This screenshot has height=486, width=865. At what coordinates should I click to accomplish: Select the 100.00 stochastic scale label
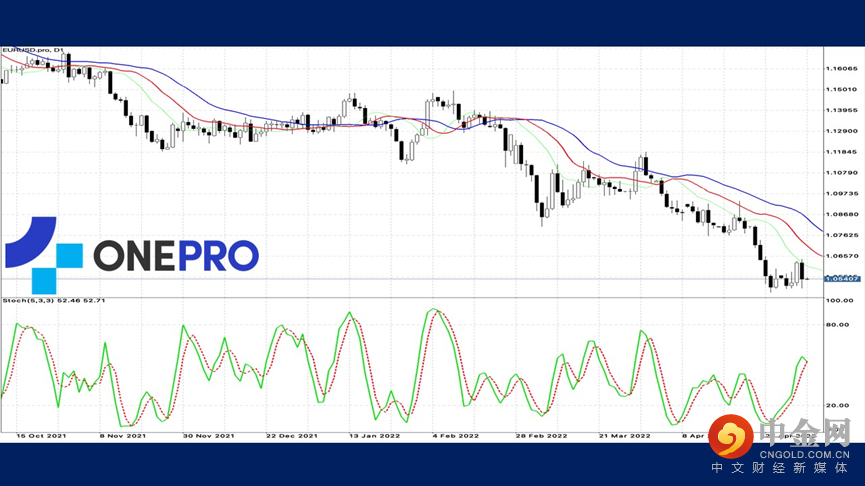[x=839, y=301]
